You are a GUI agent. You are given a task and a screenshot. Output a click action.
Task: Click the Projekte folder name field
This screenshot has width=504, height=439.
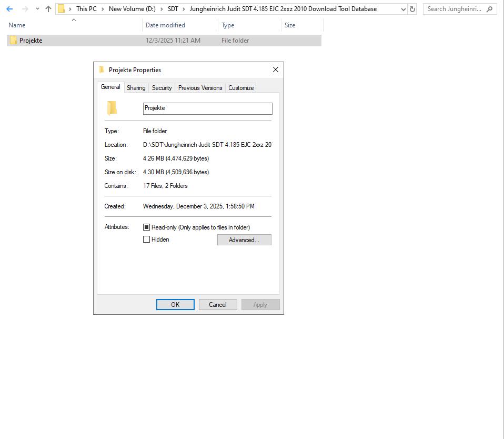click(208, 108)
